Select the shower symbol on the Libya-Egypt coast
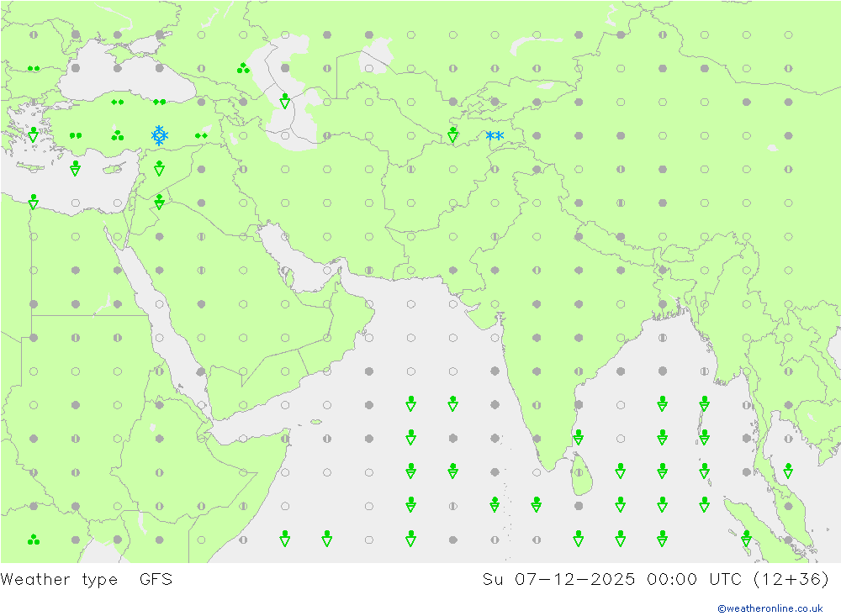The image size is (841, 616). click(34, 202)
